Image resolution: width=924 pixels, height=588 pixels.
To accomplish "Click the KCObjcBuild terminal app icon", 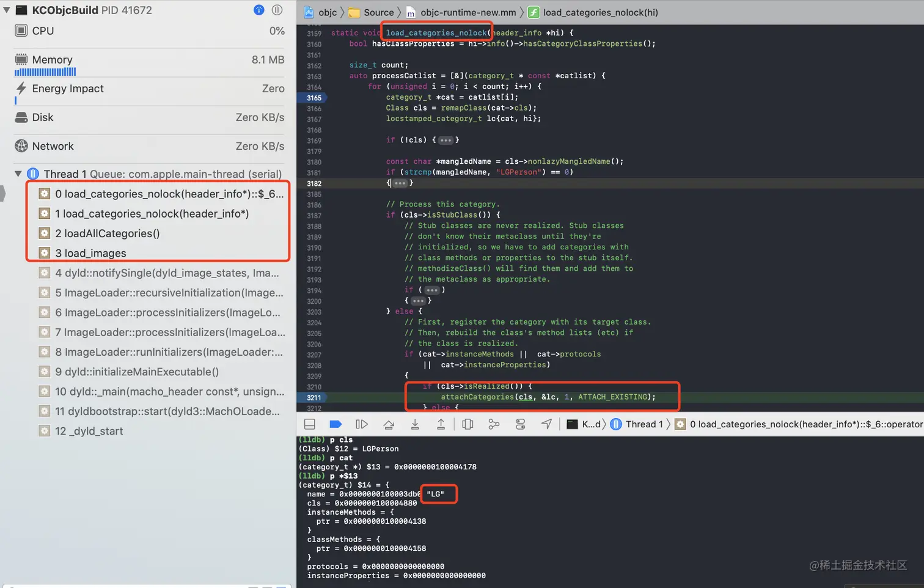I will pyautogui.click(x=21, y=10).
